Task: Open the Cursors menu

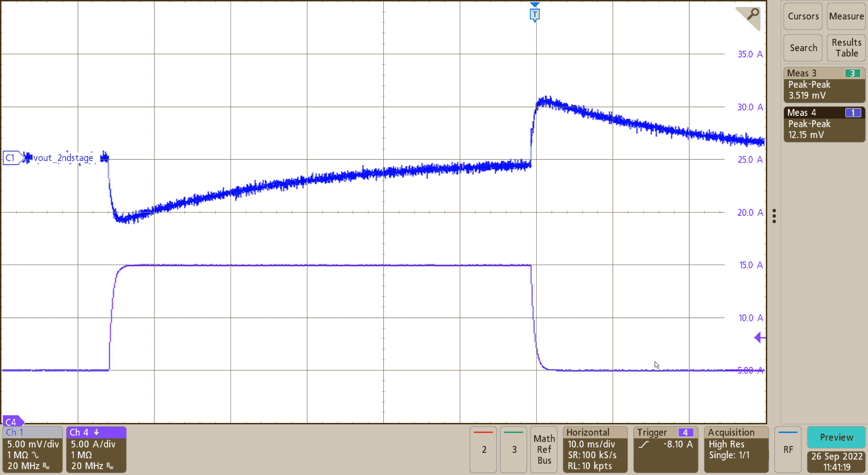Action: tap(802, 16)
